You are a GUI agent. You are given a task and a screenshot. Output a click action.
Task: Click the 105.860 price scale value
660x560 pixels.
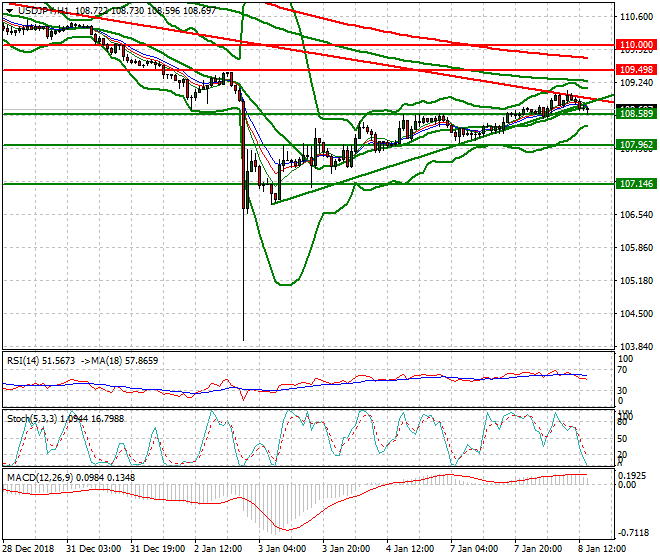click(636, 248)
